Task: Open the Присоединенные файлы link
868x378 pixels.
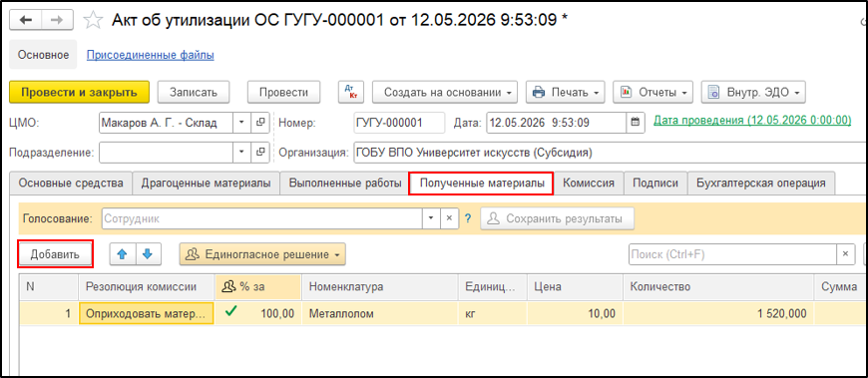Action: pyautogui.click(x=151, y=55)
